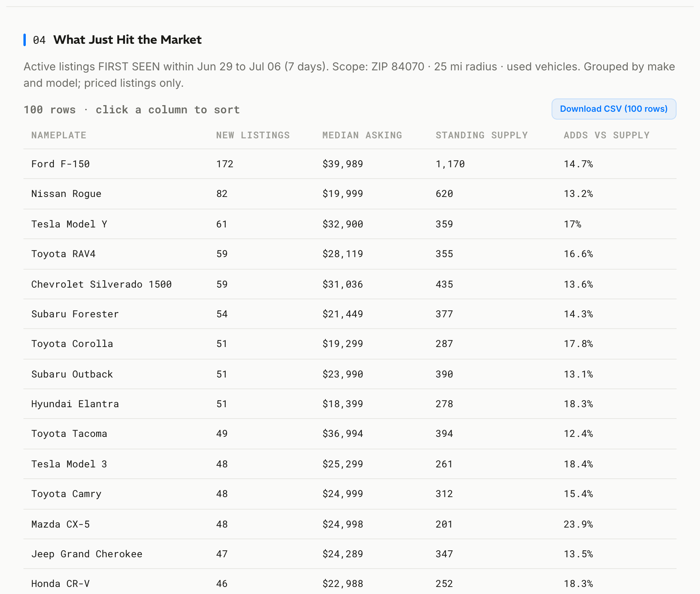Select the 17% adds vs supply value

572,224
